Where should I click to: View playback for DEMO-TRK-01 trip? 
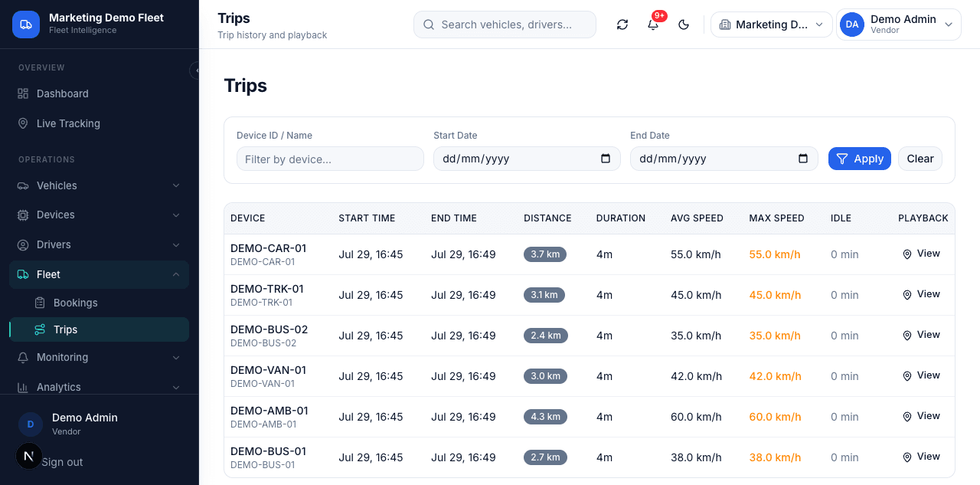tap(921, 294)
